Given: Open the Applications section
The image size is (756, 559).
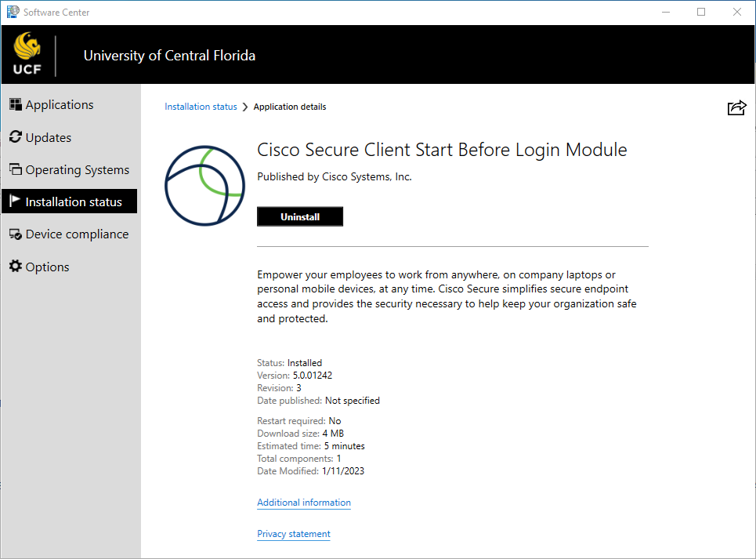Looking at the screenshot, I should (x=70, y=104).
